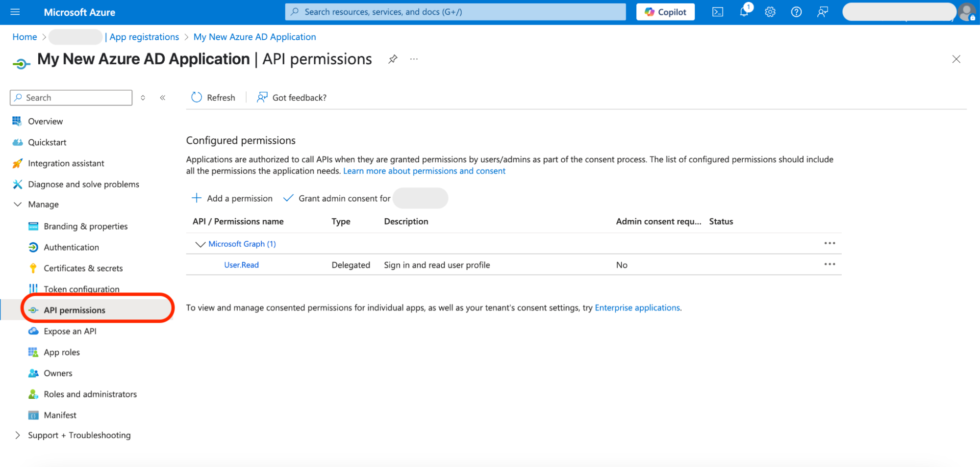This screenshot has width=980, height=467.
Task: Click the 'No' admin consent cell
Action: 622,265
